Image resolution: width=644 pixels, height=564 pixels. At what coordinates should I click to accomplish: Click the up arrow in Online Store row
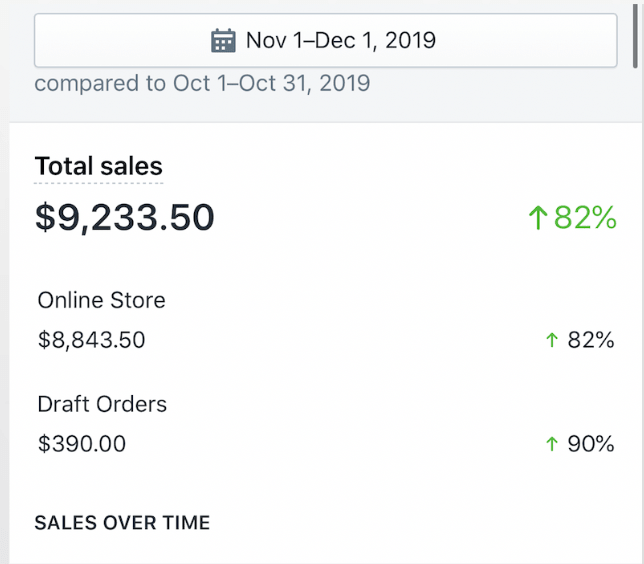coord(551,341)
